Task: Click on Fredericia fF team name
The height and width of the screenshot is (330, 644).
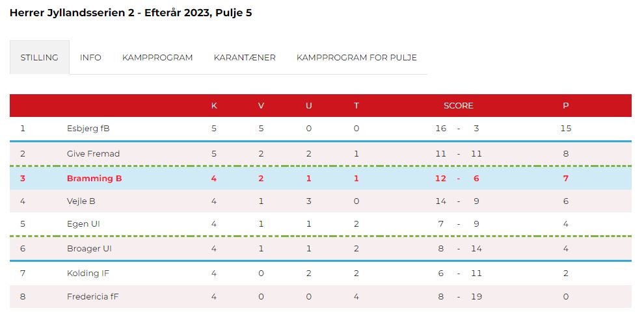Action: (x=92, y=297)
